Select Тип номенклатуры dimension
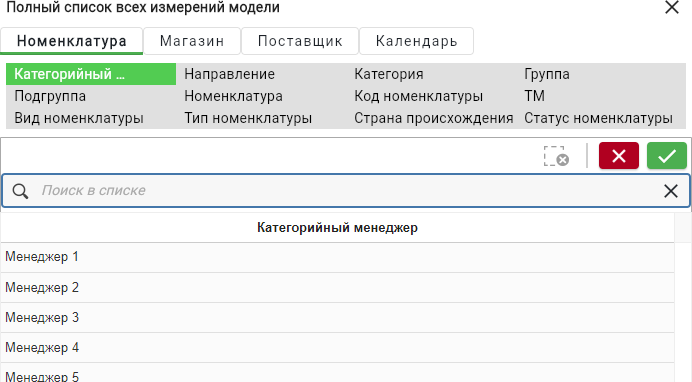 coord(248,118)
